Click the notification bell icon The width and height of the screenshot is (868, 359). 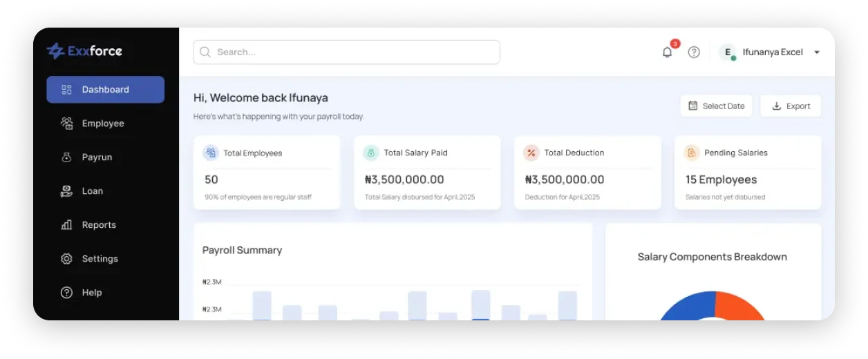tap(667, 52)
